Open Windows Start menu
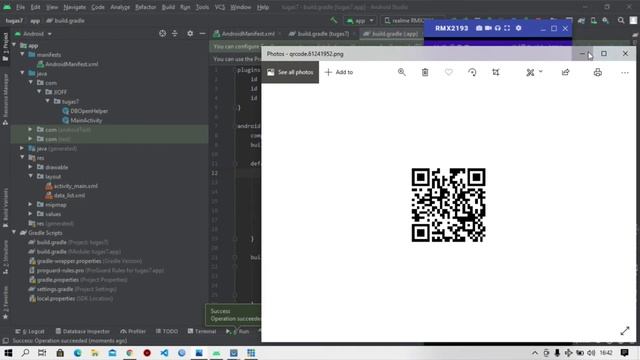Image resolution: width=640 pixels, height=360 pixels. pyautogui.click(x=8, y=353)
